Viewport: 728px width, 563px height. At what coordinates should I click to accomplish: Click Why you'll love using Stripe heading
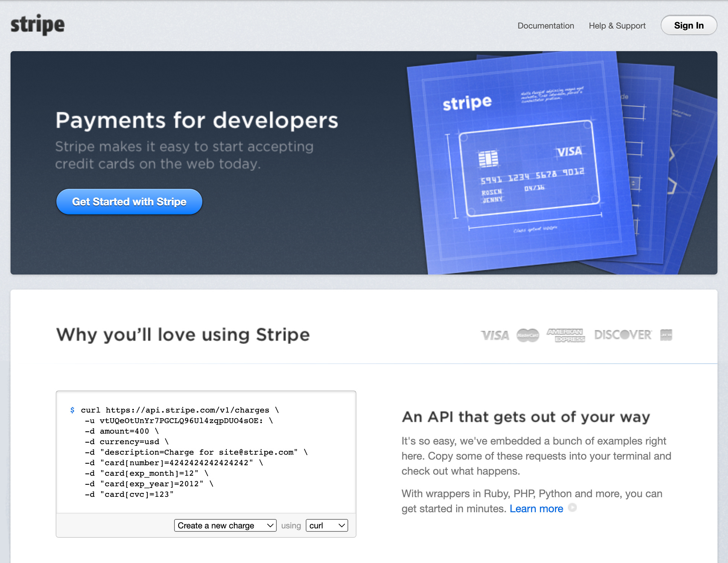[183, 335]
